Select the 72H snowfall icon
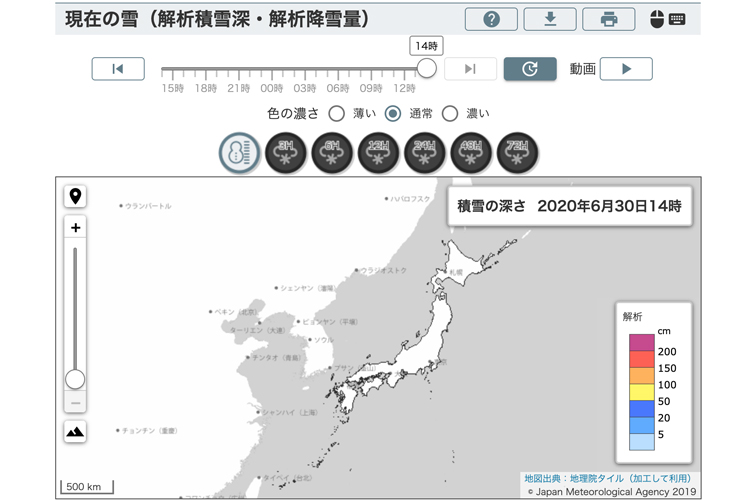 (517, 153)
